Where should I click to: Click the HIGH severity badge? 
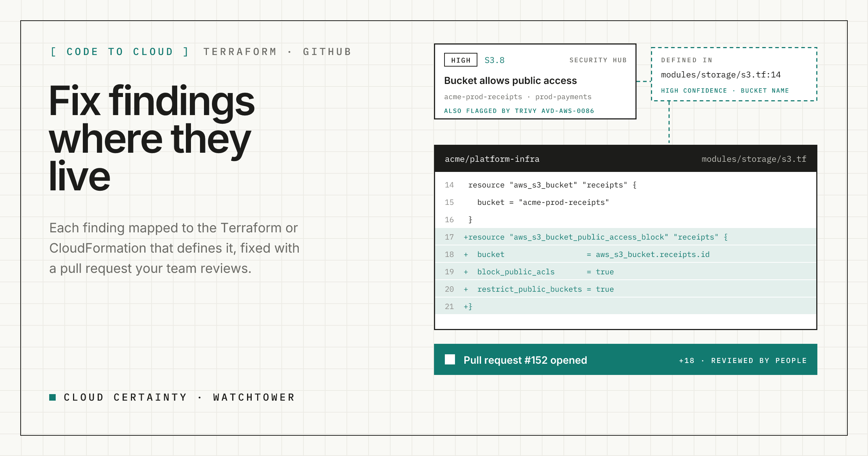[x=461, y=60]
